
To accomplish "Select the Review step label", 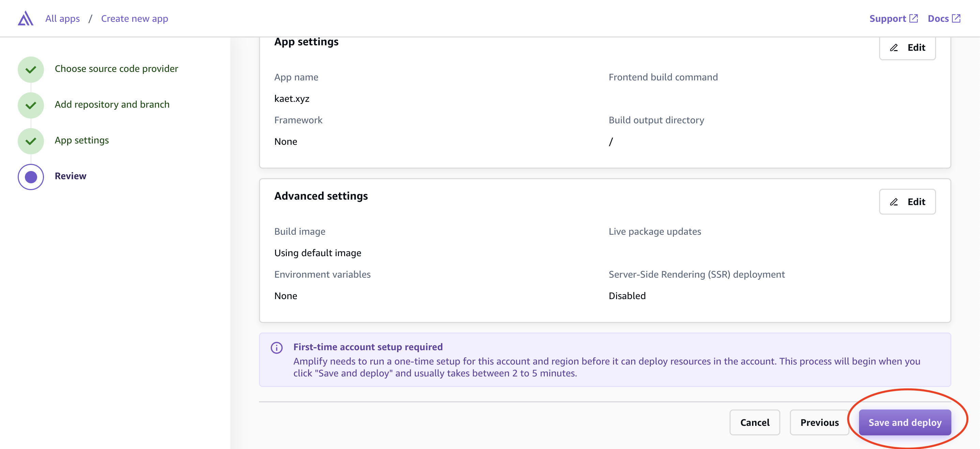I will coord(71,176).
